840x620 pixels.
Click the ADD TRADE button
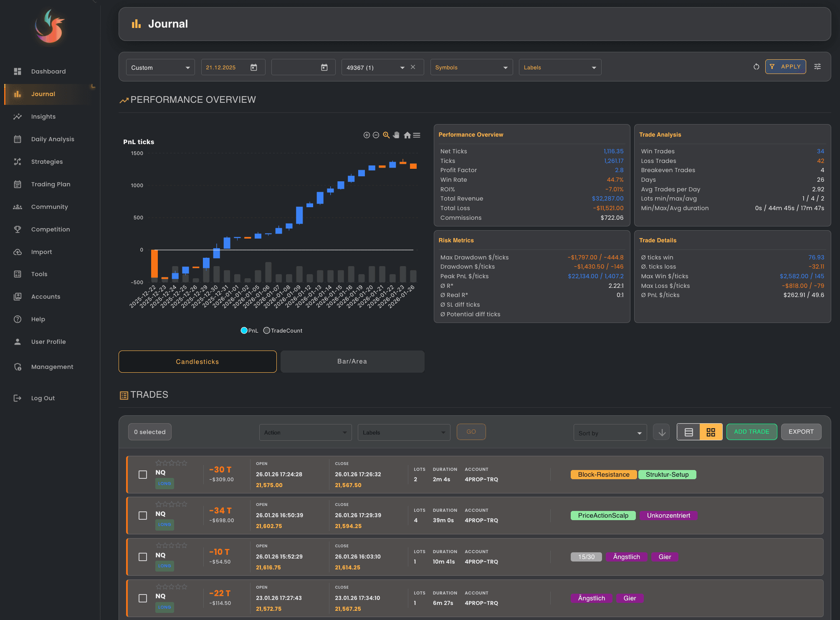click(x=751, y=432)
